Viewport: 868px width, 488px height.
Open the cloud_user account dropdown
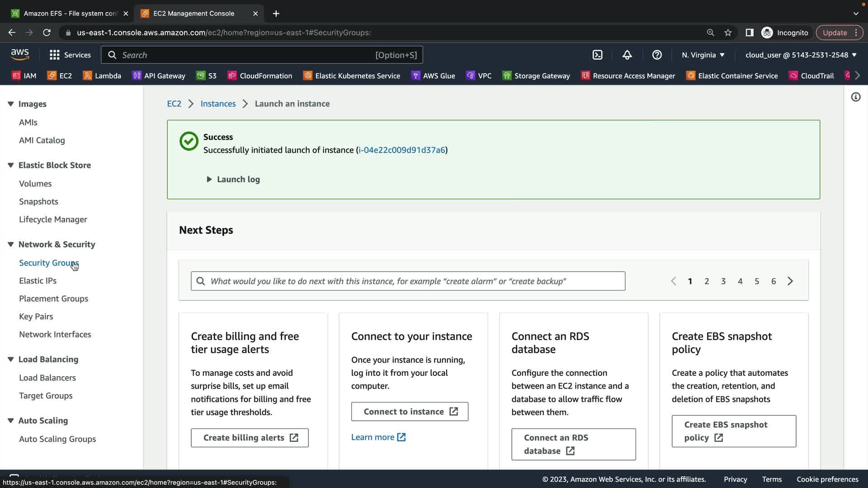801,55
